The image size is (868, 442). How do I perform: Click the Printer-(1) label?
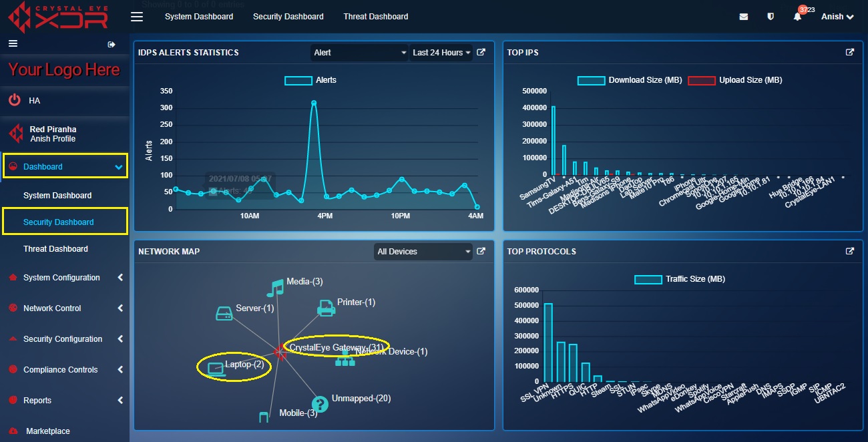point(357,302)
